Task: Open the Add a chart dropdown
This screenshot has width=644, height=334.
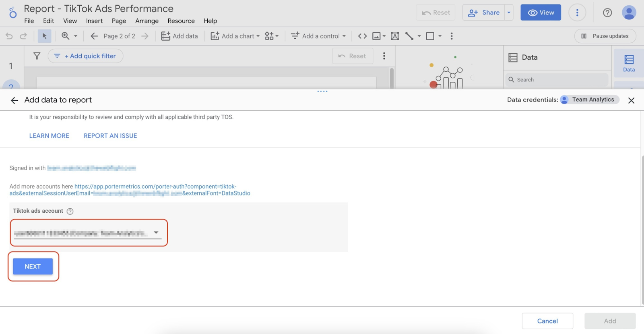Action: (x=235, y=36)
